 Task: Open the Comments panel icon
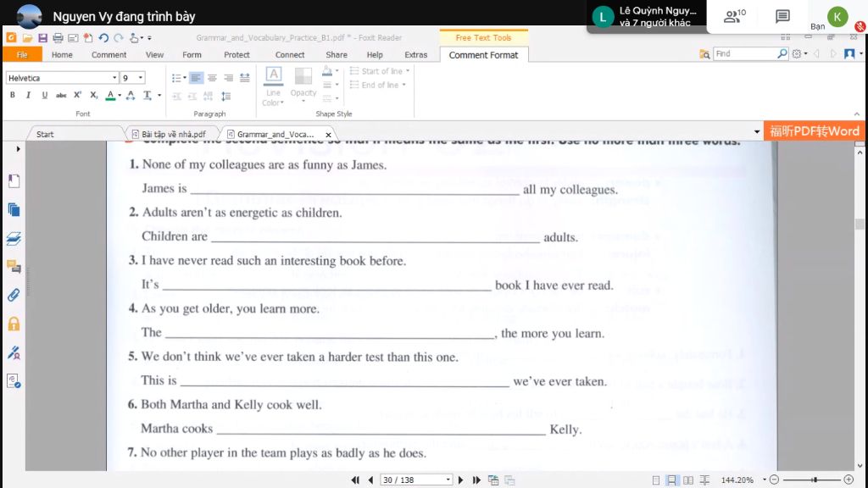pyautogui.click(x=14, y=267)
